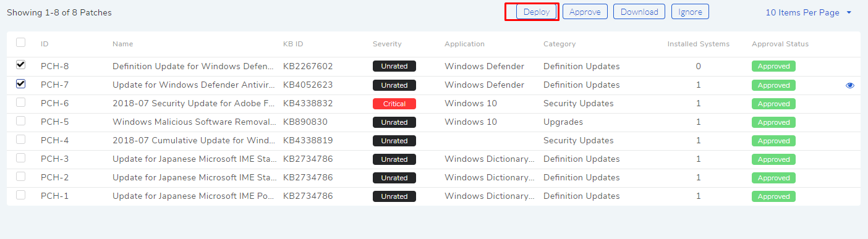Click the Unrated badge in PCH-8 row

394,67
